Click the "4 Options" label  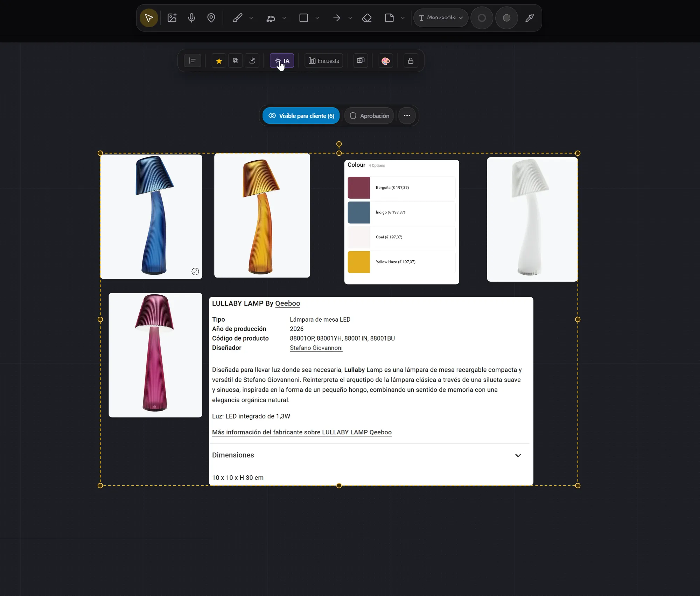377,166
